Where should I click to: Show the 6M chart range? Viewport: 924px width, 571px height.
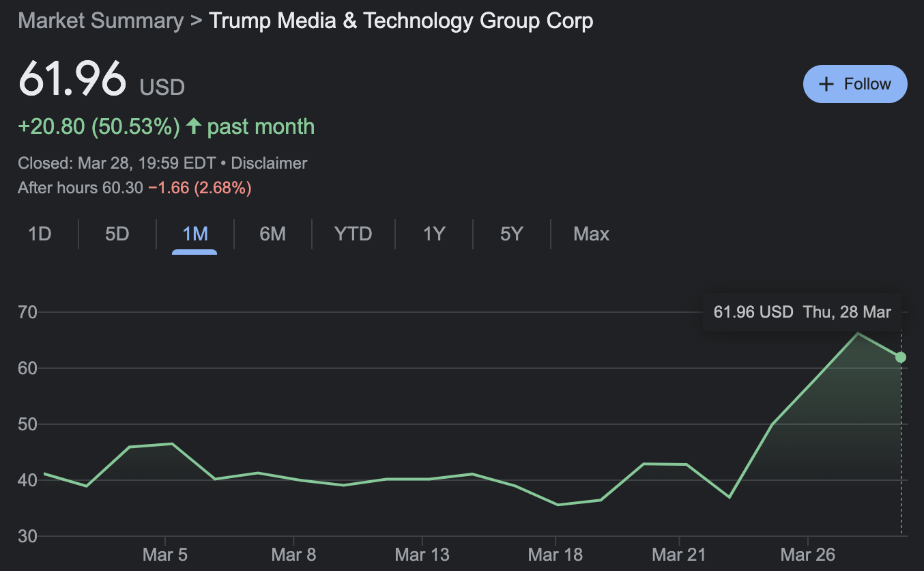coord(272,234)
